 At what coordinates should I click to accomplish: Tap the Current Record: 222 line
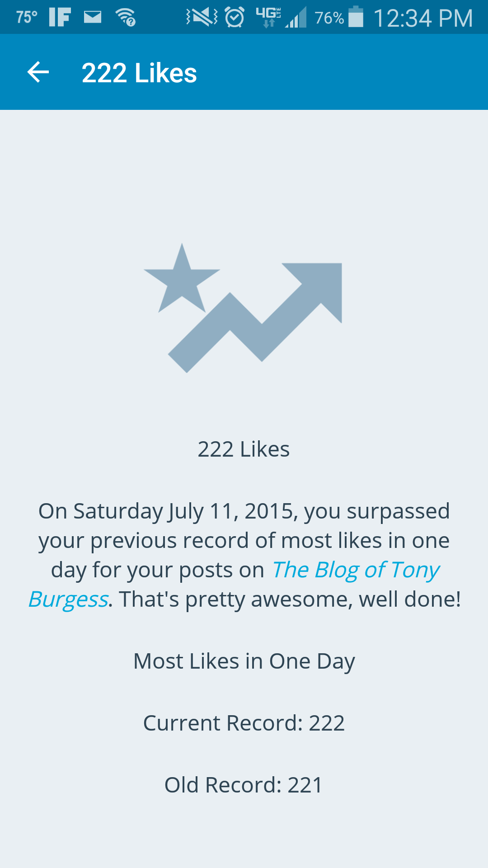[x=244, y=723]
